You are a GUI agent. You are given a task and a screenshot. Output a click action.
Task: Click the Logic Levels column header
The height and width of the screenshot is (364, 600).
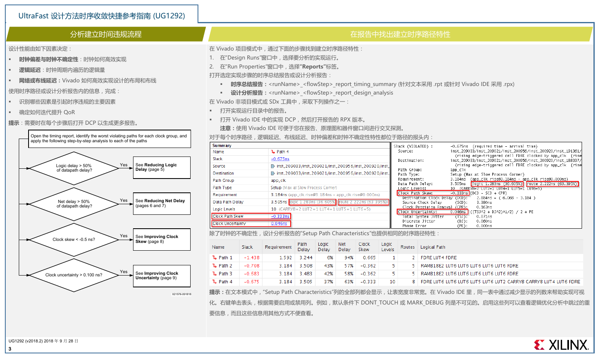click(x=388, y=247)
